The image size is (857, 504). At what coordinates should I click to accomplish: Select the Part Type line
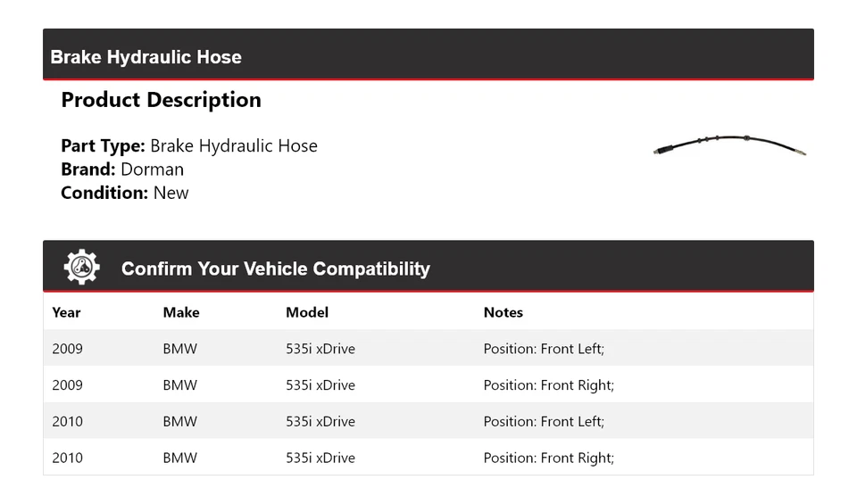coord(189,146)
